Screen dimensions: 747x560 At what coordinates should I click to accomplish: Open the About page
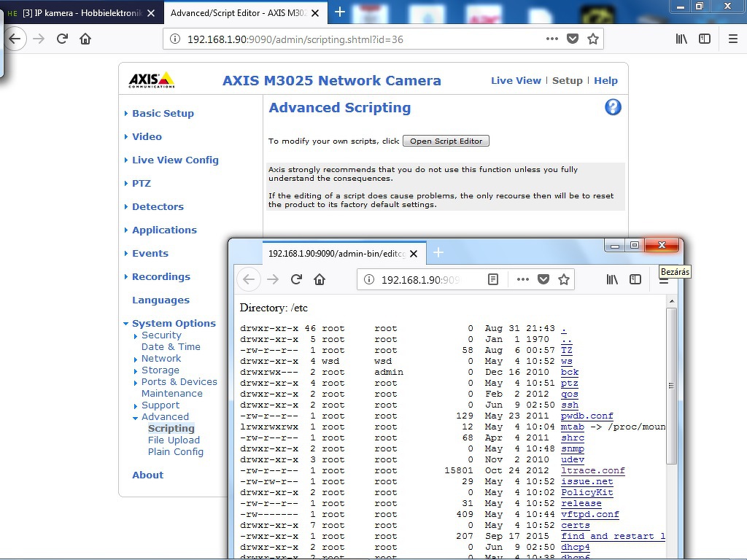click(x=147, y=475)
